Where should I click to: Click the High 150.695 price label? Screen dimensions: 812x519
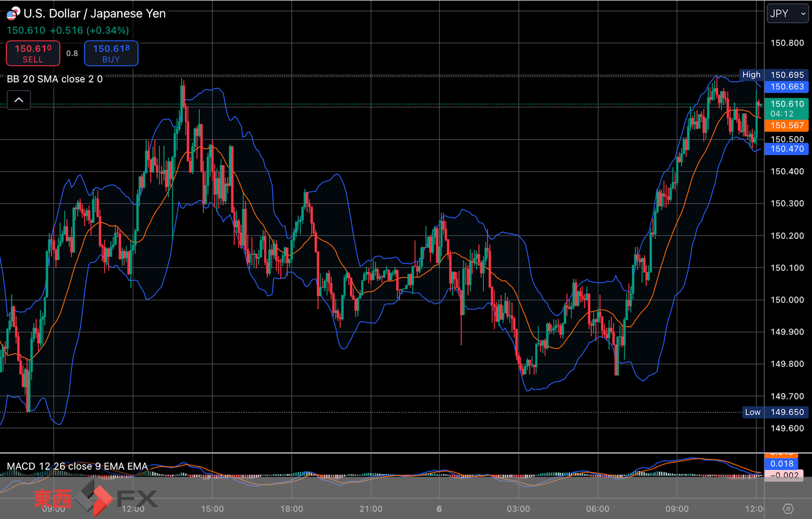[x=774, y=75]
